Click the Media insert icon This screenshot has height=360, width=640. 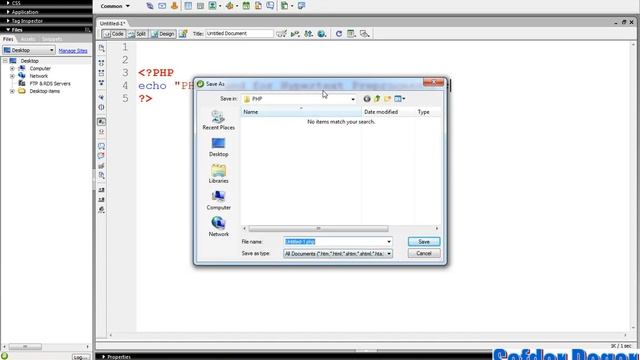(x=230, y=6)
